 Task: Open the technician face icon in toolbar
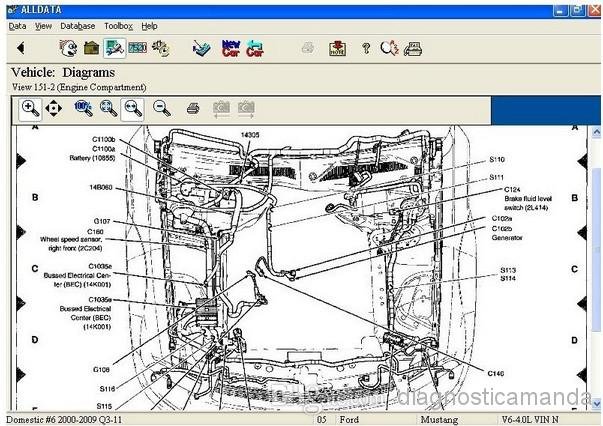click(x=68, y=48)
